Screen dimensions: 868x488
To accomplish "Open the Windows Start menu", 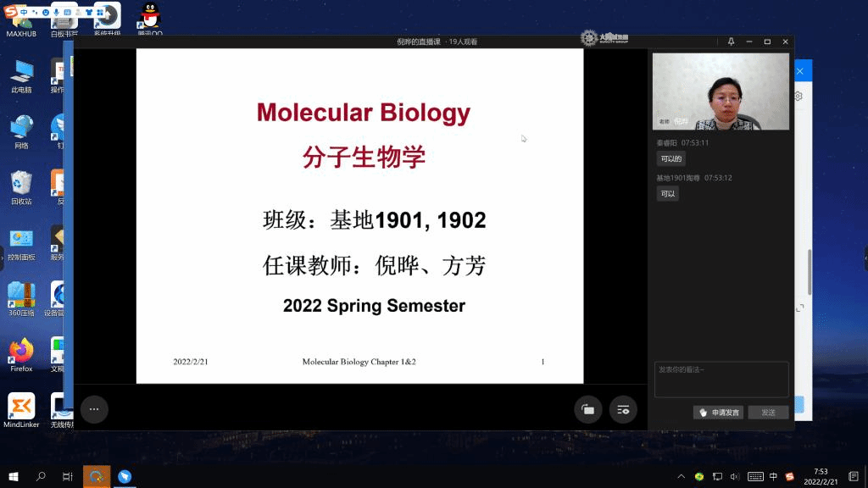I will [14, 477].
